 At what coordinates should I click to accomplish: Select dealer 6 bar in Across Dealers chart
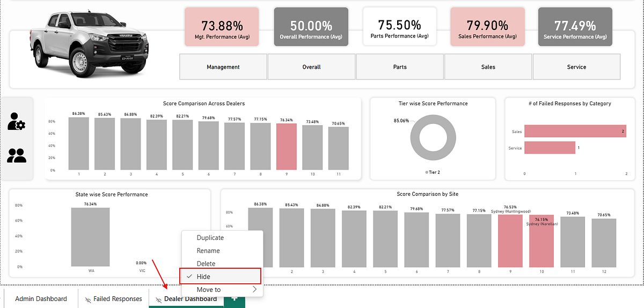209,146
